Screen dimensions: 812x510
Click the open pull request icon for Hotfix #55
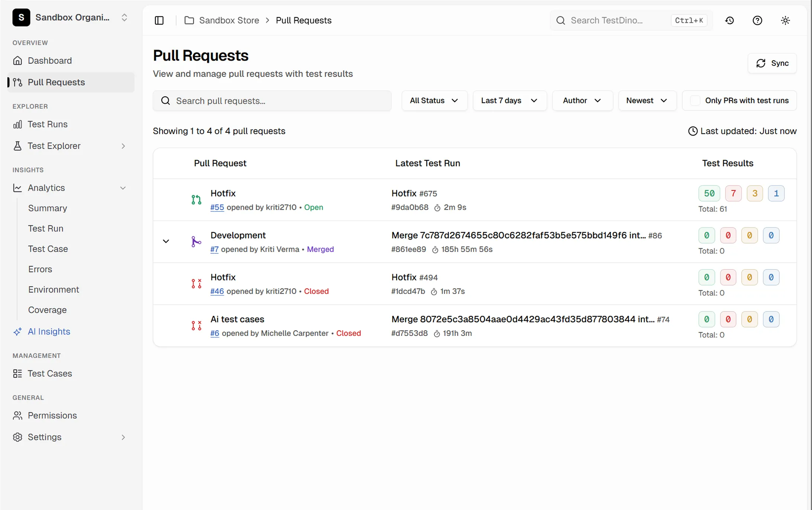pyautogui.click(x=196, y=200)
